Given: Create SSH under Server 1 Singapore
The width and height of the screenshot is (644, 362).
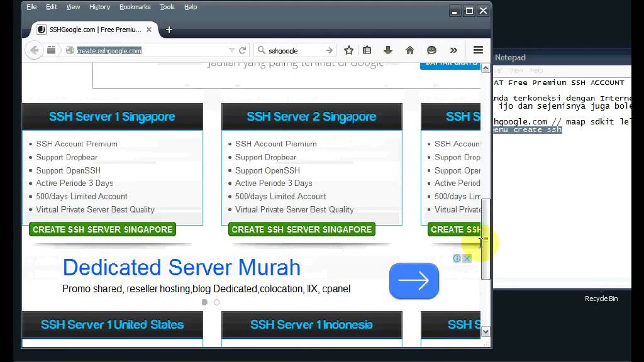Looking at the screenshot, I should tap(103, 229).
